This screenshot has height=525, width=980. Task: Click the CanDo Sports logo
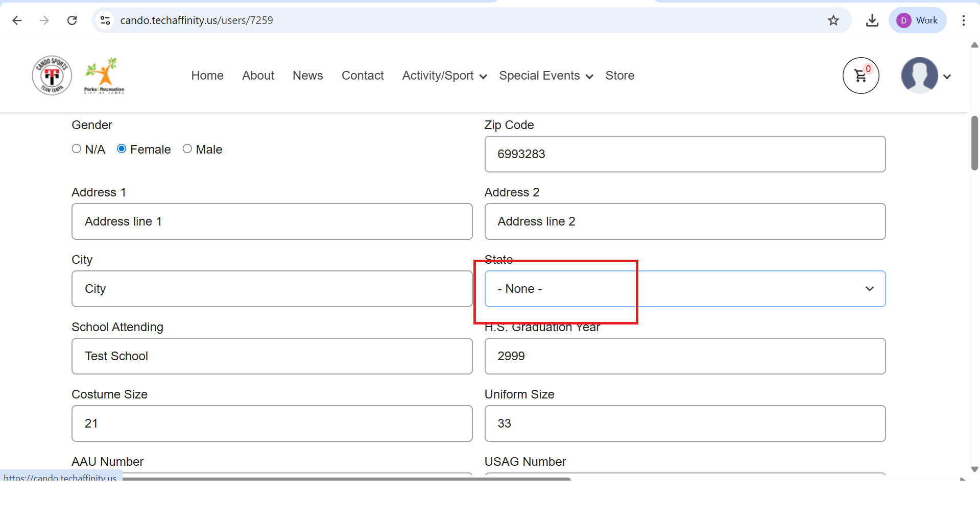(x=52, y=76)
